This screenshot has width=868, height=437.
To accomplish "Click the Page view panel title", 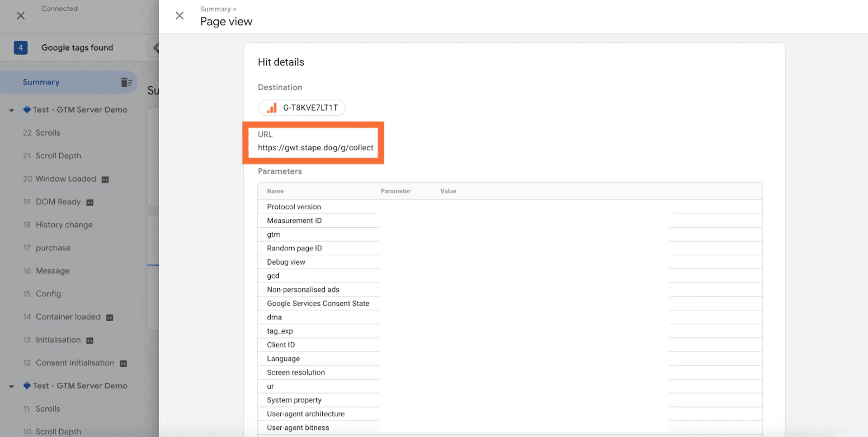I will [226, 22].
